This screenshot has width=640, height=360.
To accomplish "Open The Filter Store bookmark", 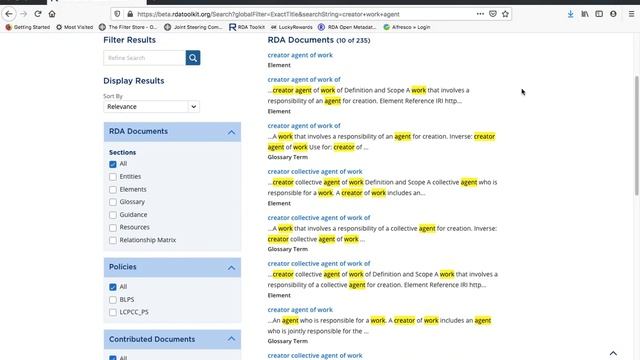I will tap(128, 27).
